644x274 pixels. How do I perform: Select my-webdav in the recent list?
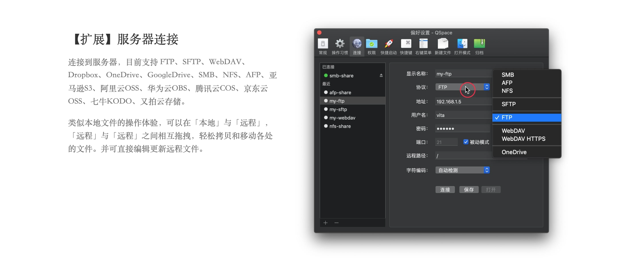342,118
